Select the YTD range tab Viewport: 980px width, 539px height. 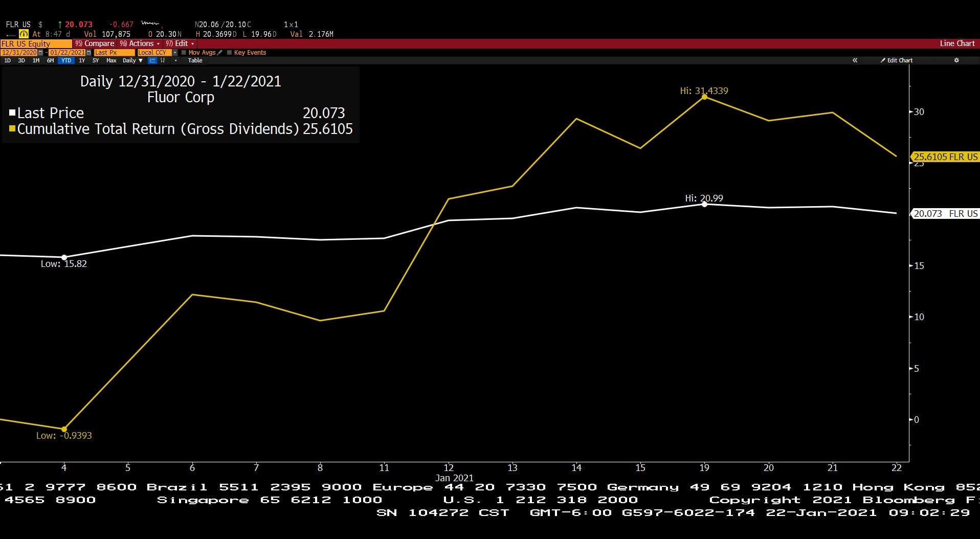click(x=66, y=60)
